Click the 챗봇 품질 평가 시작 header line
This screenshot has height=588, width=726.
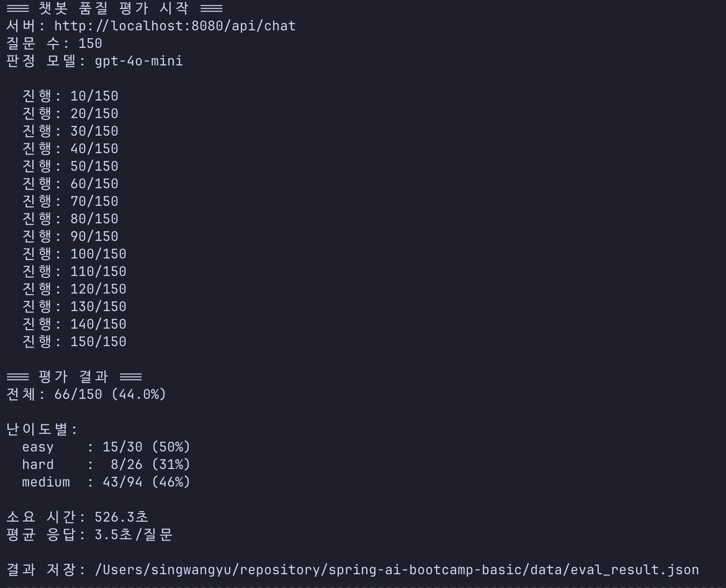114,8
